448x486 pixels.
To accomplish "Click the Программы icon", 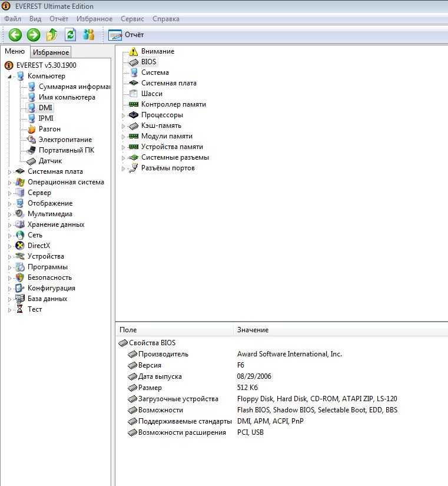I will 20,266.
